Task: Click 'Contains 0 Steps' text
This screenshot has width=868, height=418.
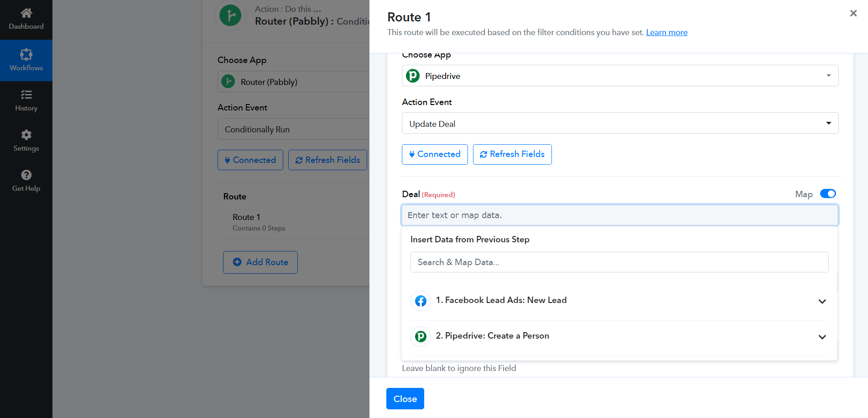Action: pyautogui.click(x=259, y=228)
